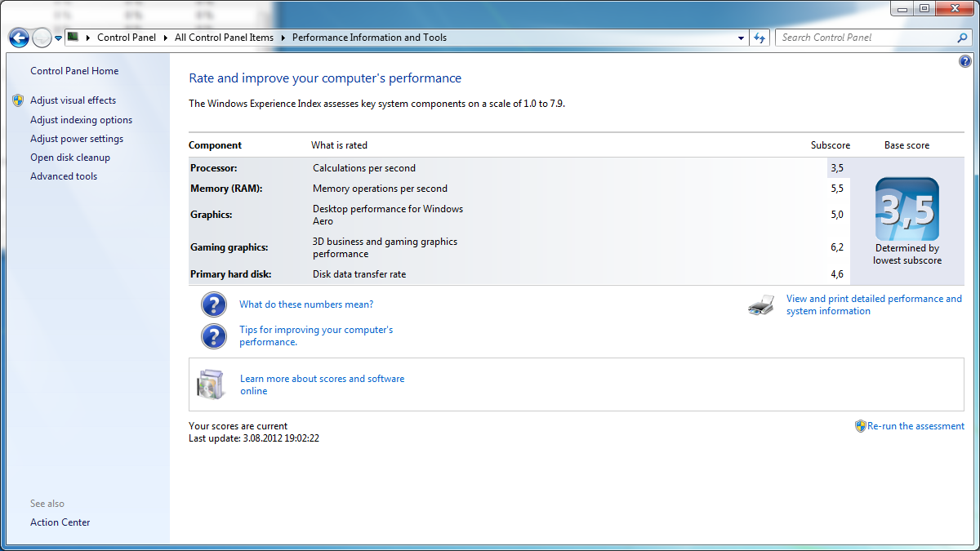
Task: Click the help icon next to 'What do these numbers mean?'
Action: coord(214,304)
